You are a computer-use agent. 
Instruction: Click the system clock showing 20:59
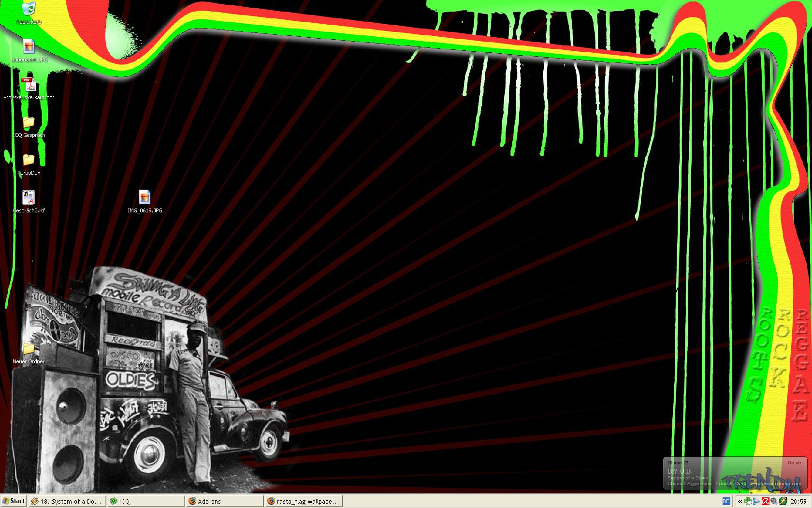[799, 501]
